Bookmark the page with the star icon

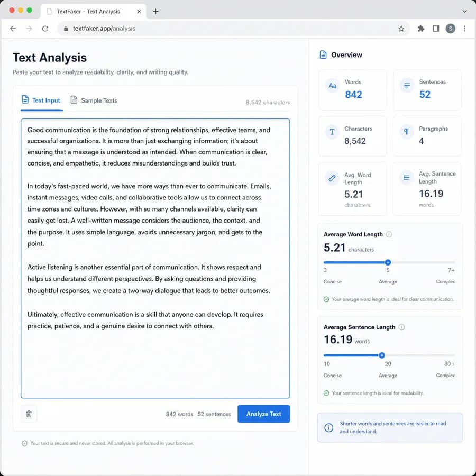[x=401, y=29]
